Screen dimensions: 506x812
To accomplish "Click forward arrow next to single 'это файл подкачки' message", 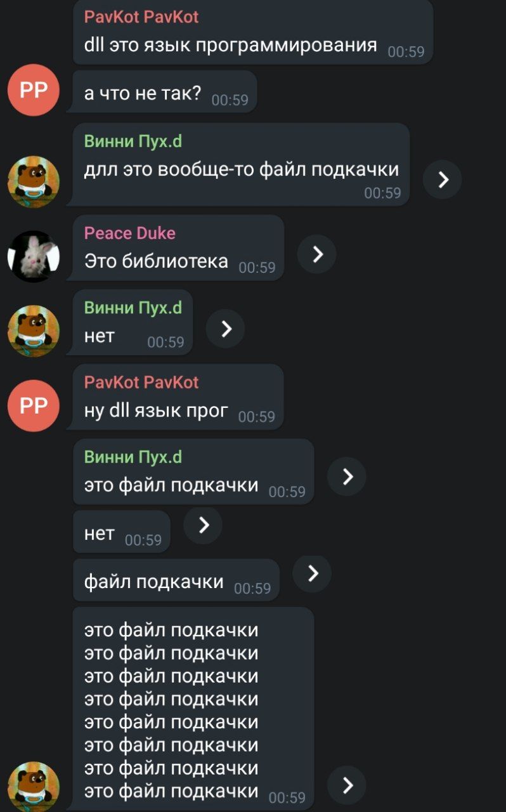I will 347,476.
